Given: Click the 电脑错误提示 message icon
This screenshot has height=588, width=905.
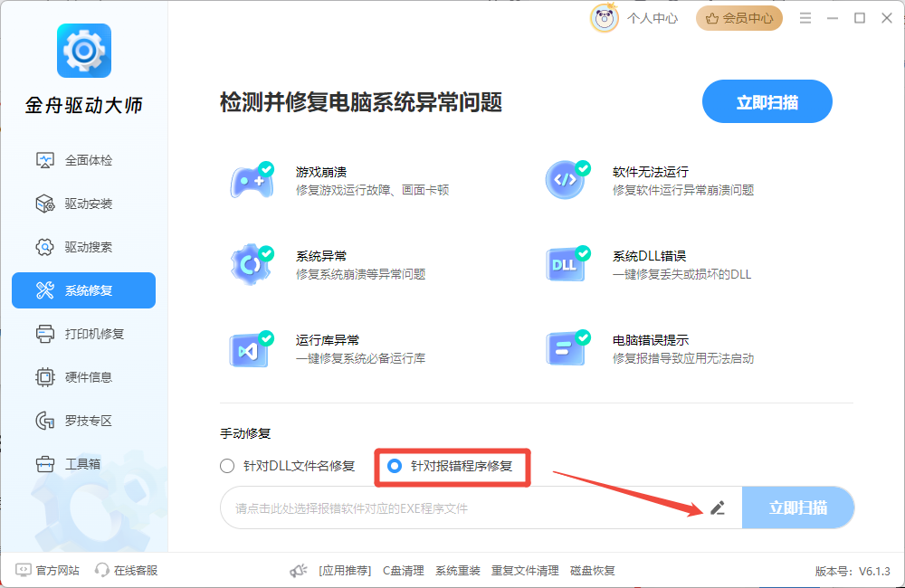Looking at the screenshot, I should 568,349.
